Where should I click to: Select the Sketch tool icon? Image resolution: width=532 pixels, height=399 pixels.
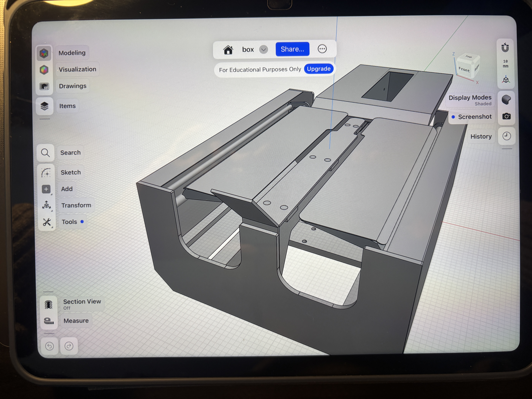coord(46,173)
